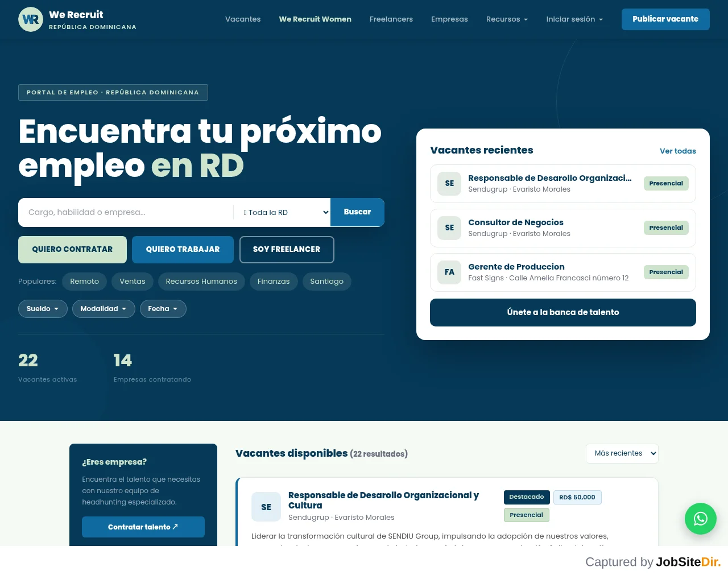
Task: Focus the Cargo, habilidad o empresa search field
Action: tap(126, 212)
